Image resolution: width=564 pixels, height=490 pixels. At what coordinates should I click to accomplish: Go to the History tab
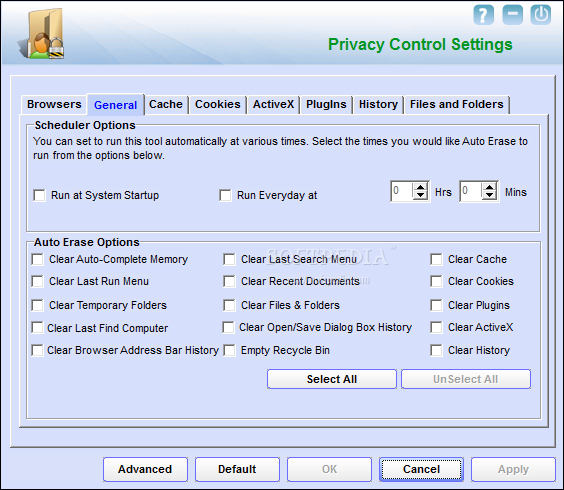(x=378, y=104)
